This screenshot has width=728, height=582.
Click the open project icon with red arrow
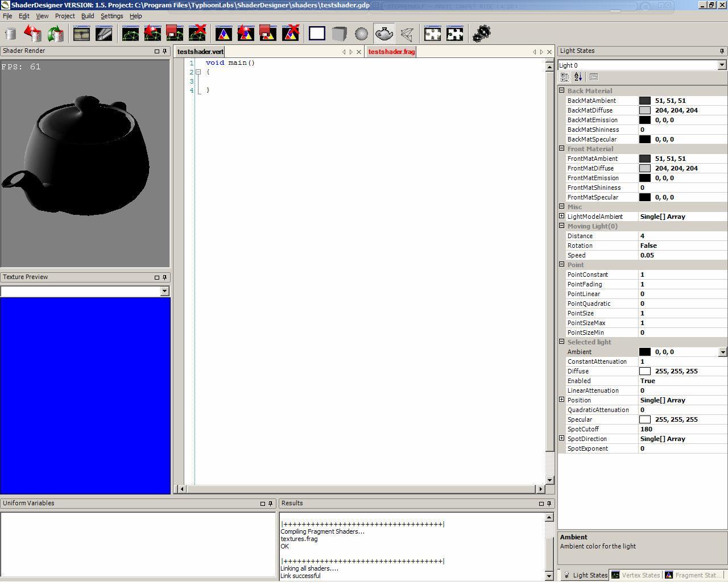pos(33,34)
